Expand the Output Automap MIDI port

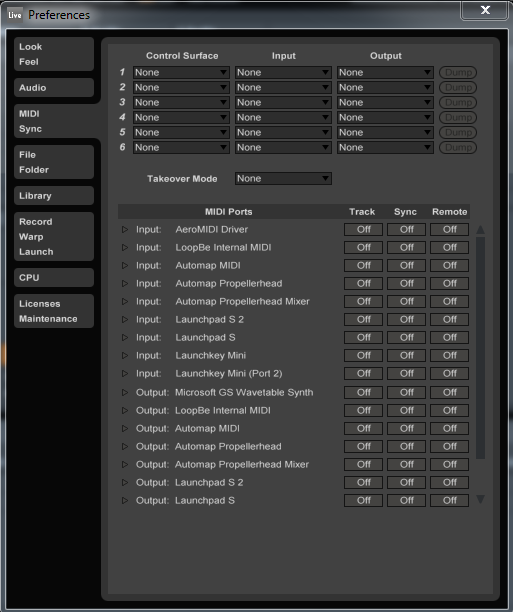[125, 428]
